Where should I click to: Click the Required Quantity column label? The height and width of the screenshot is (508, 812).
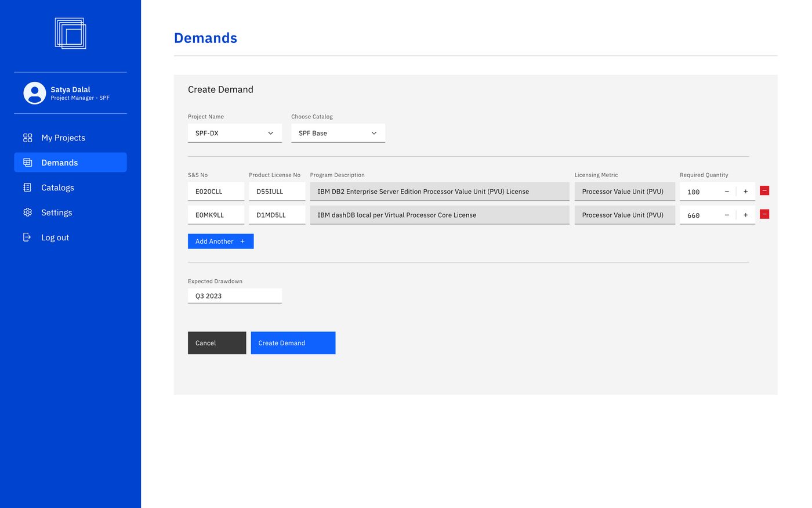(x=704, y=175)
